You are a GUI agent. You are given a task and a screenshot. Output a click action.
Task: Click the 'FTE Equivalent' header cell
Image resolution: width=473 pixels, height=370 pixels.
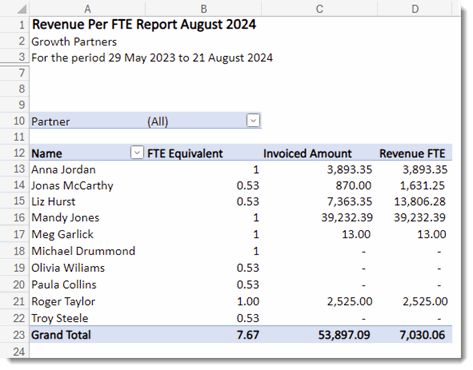tap(203, 153)
